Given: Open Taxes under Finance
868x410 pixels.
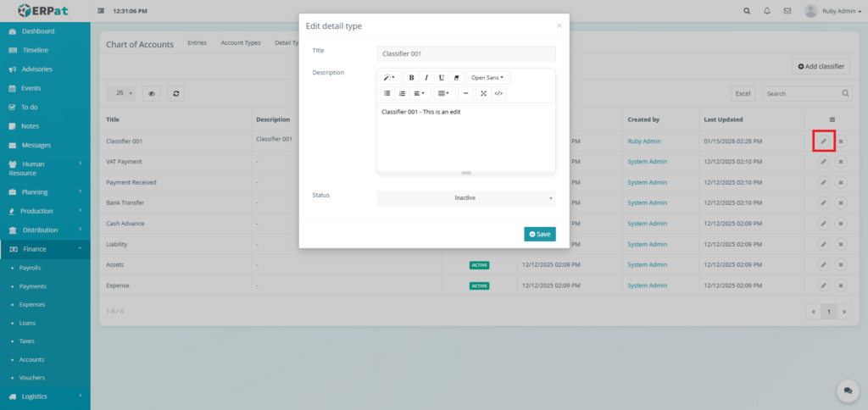Looking at the screenshot, I should coord(26,341).
